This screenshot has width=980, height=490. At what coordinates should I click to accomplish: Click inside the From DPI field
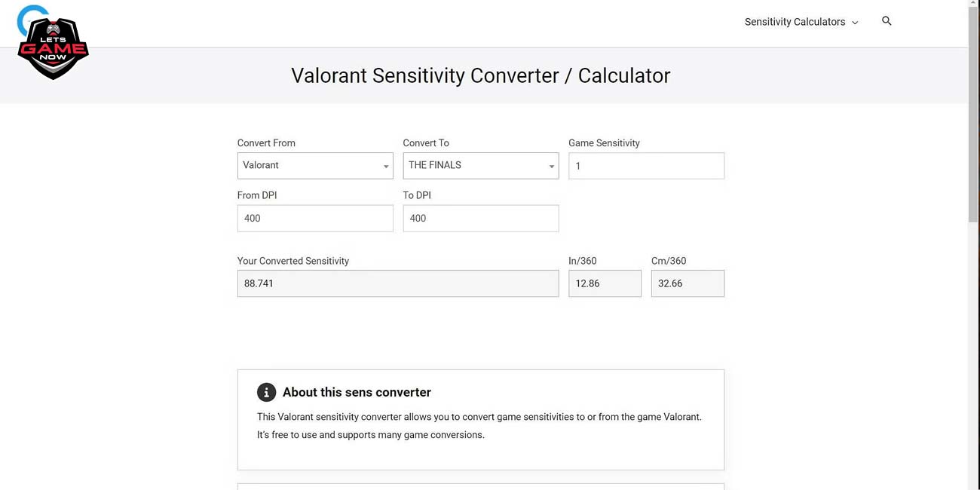point(315,219)
